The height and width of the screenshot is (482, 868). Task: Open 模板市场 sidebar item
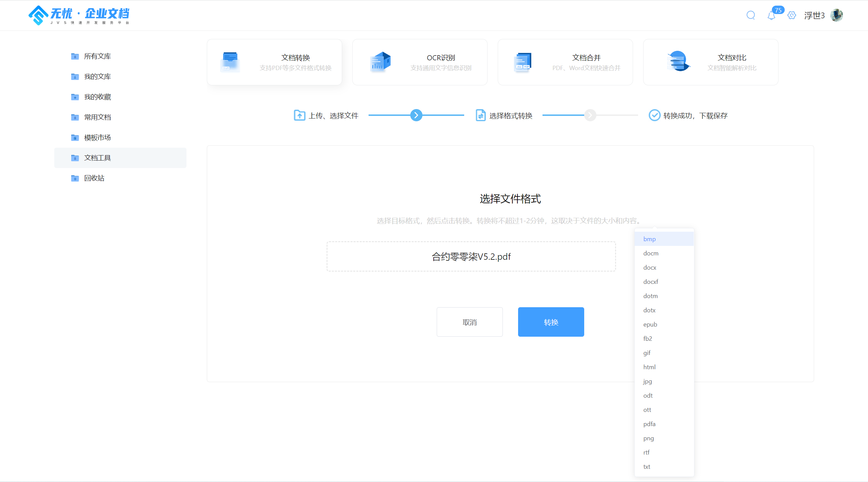click(x=97, y=138)
